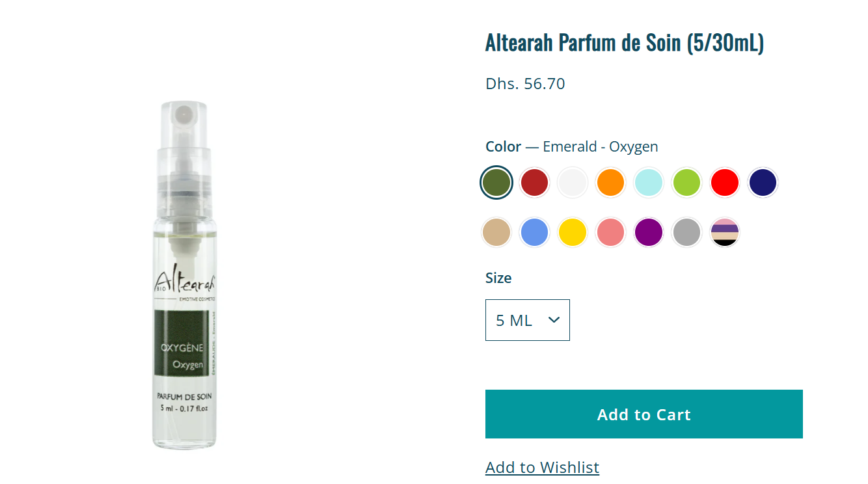Select the emerald green color swatch
868x484 pixels.
[496, 182]
